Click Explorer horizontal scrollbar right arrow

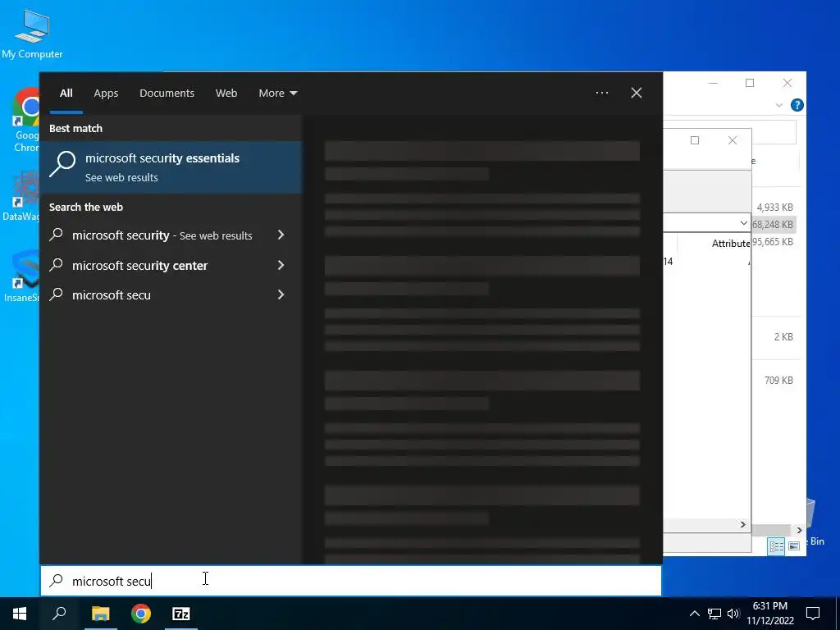point(799,531)
